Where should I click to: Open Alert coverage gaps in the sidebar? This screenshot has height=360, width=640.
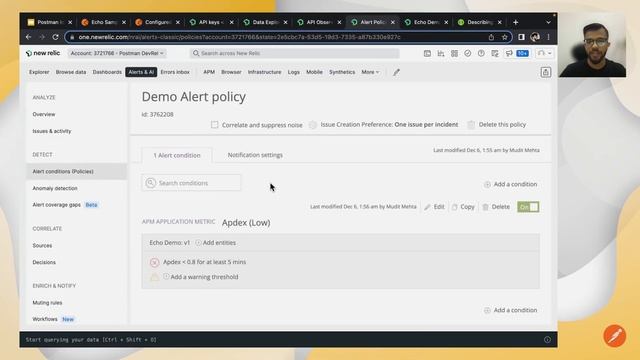click(x=56, y=205)
